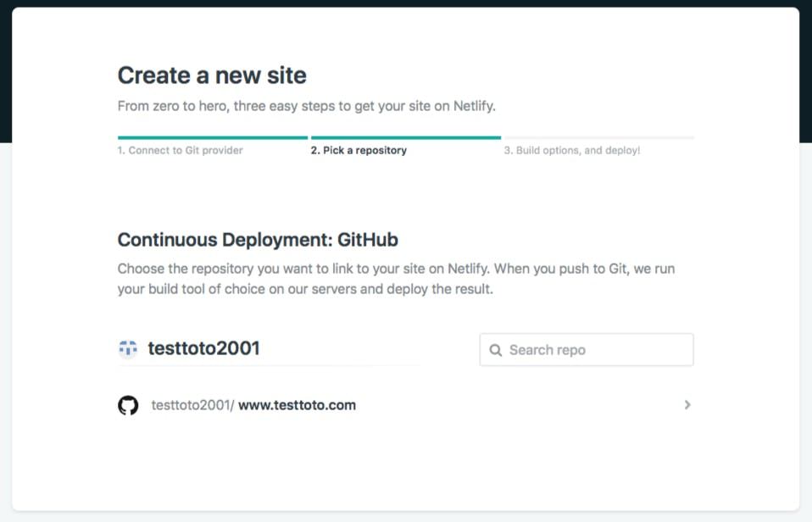Click the testtoto2001 account name
Viewport: 812px width, 522px height.
[204, 348]
